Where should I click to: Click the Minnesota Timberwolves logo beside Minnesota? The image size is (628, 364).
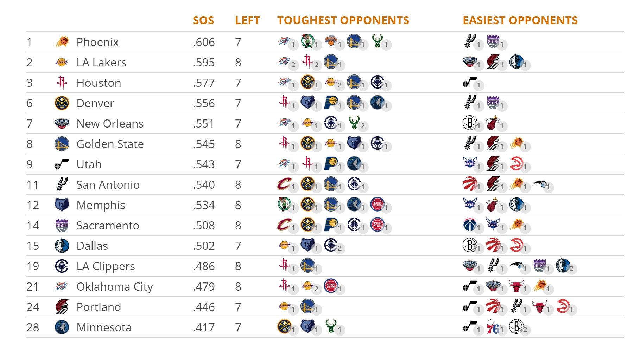click(62, 327)
